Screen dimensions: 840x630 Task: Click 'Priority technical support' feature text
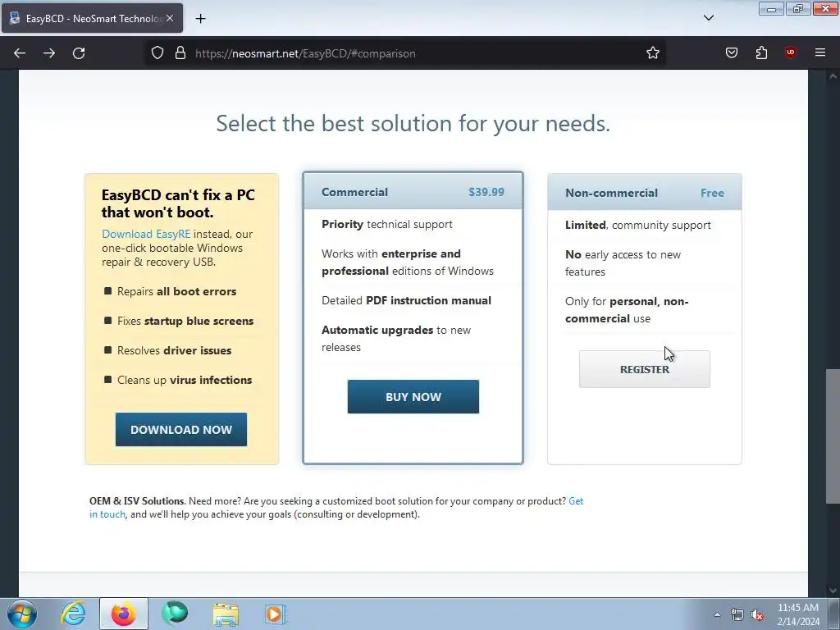coord(387,224)
